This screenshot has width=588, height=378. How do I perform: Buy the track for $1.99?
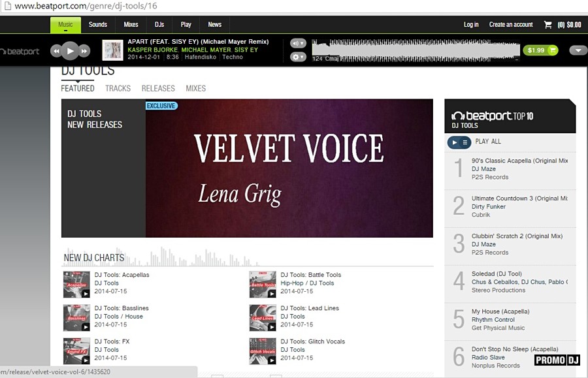click(540, 50)
